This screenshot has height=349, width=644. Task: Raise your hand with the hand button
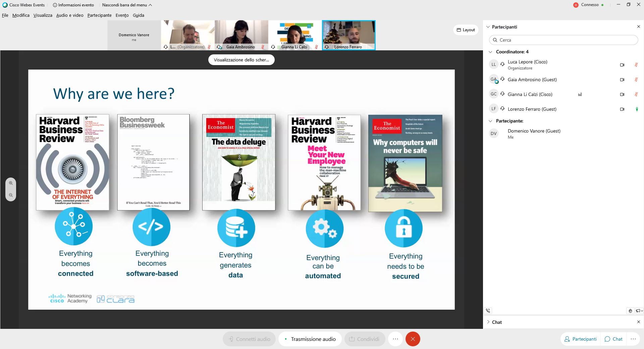click(x=630, y=311)
